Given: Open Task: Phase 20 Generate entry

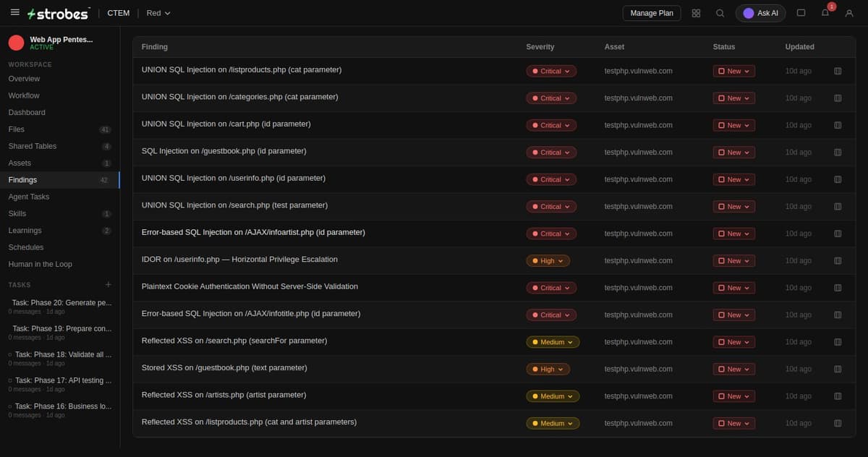Looking at the screenshot, I should (x=60, y=307).
